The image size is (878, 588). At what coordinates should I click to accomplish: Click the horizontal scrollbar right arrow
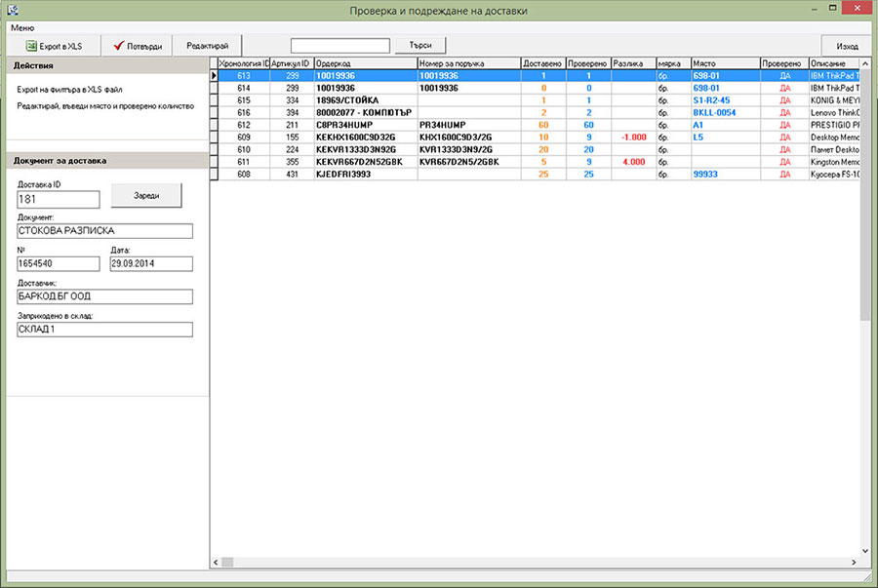click(x=854, y=563)
